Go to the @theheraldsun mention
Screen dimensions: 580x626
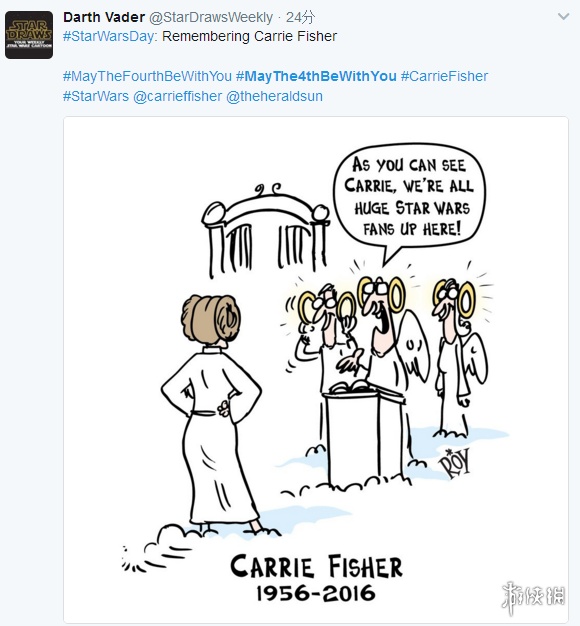pos(274,96)
